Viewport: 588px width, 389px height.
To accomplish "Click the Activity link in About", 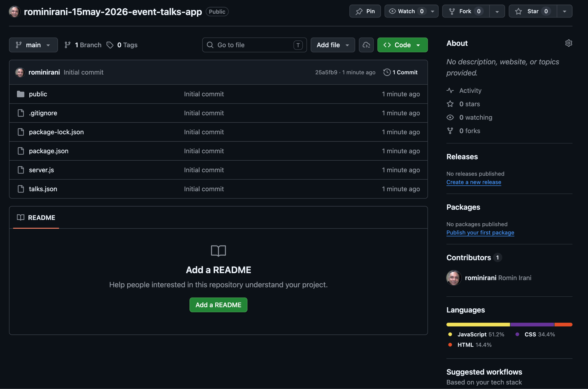I will [470, 91].
